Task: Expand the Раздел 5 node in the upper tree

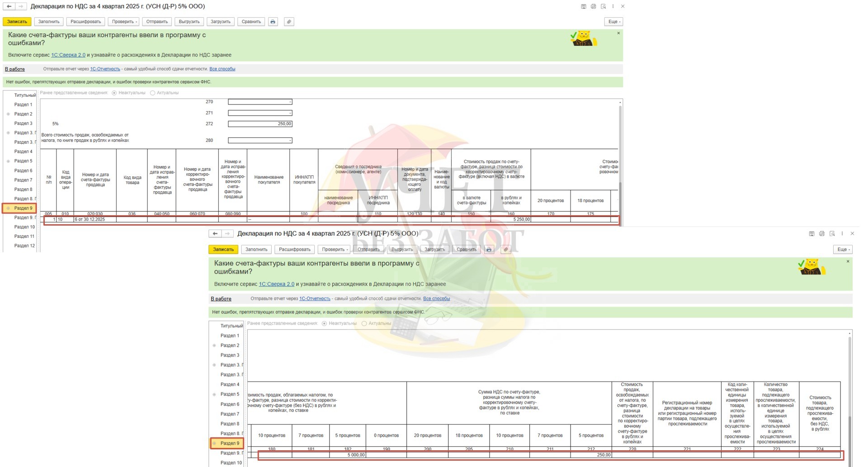Action: [x=8, y=161]
